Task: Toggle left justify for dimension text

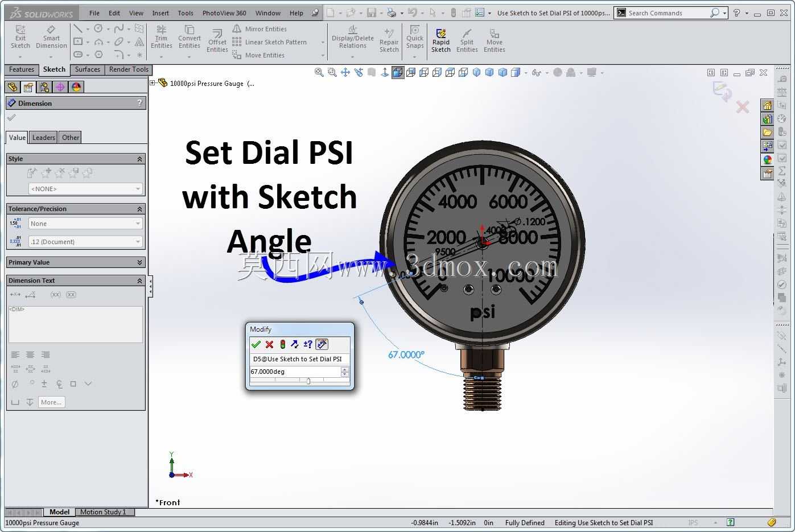Action: 15,355
